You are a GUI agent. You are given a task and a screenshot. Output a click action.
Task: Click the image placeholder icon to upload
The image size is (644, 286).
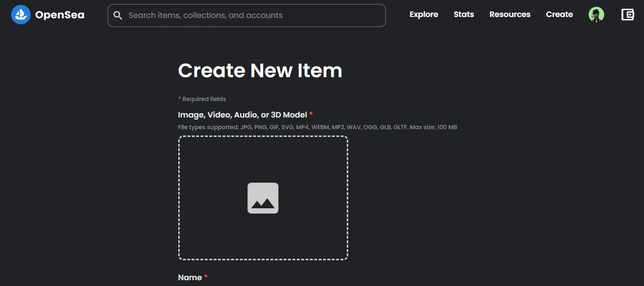(263, 198)
